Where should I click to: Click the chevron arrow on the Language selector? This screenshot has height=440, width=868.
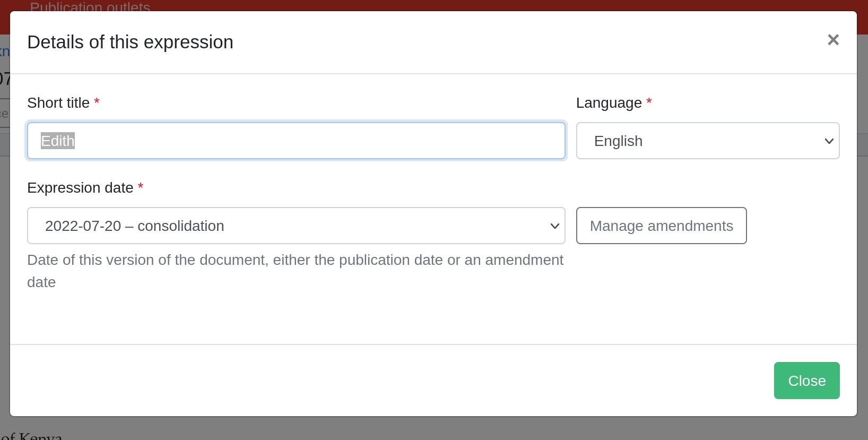(x=829, y=141)
